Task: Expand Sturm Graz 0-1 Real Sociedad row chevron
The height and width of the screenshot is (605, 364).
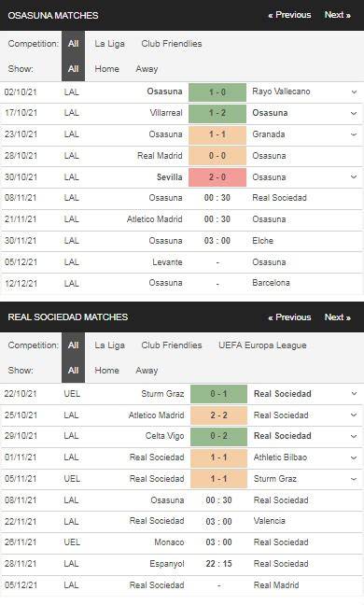Action: click(x=354, y=394)
